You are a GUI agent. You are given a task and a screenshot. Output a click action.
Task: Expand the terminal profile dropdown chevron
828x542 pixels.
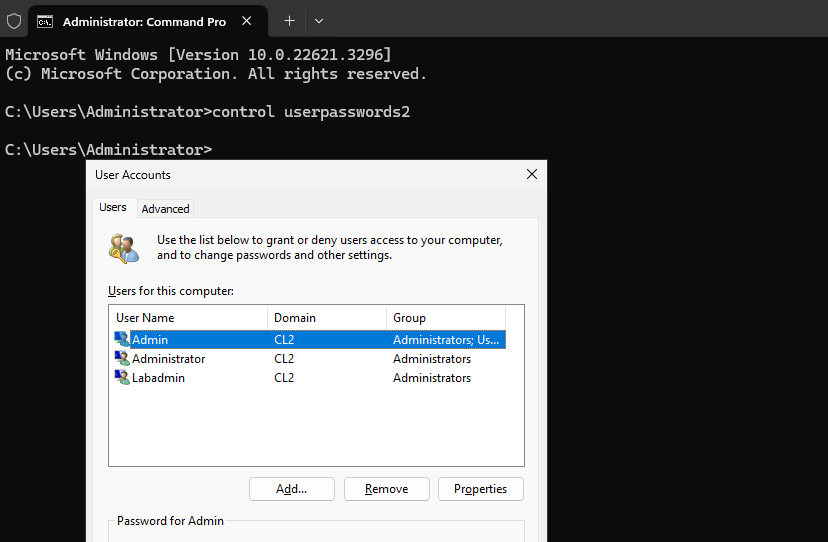coord(318,21)
